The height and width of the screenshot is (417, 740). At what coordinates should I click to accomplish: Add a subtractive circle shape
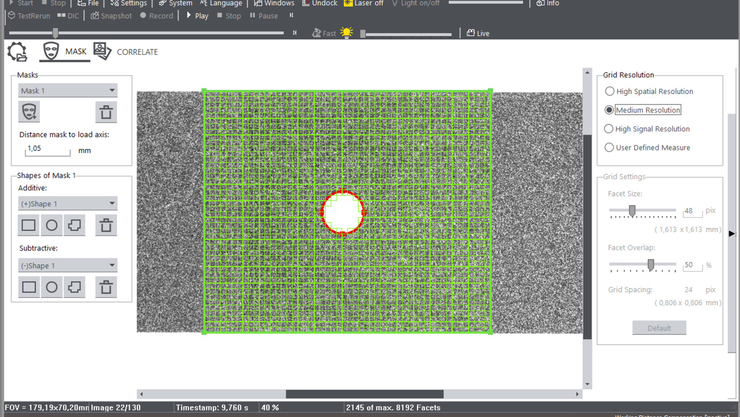click(x=52, y=288)
